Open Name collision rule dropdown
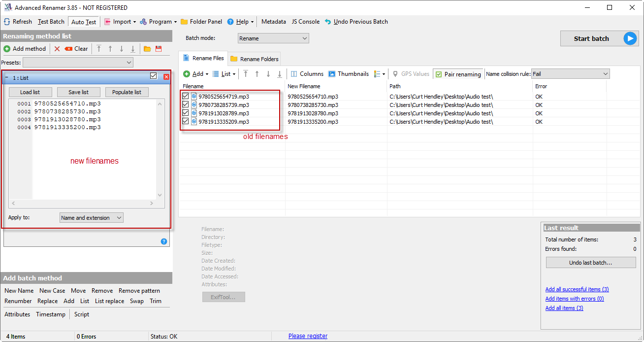This screenshot has height=342, width=644. click(571, 74)
